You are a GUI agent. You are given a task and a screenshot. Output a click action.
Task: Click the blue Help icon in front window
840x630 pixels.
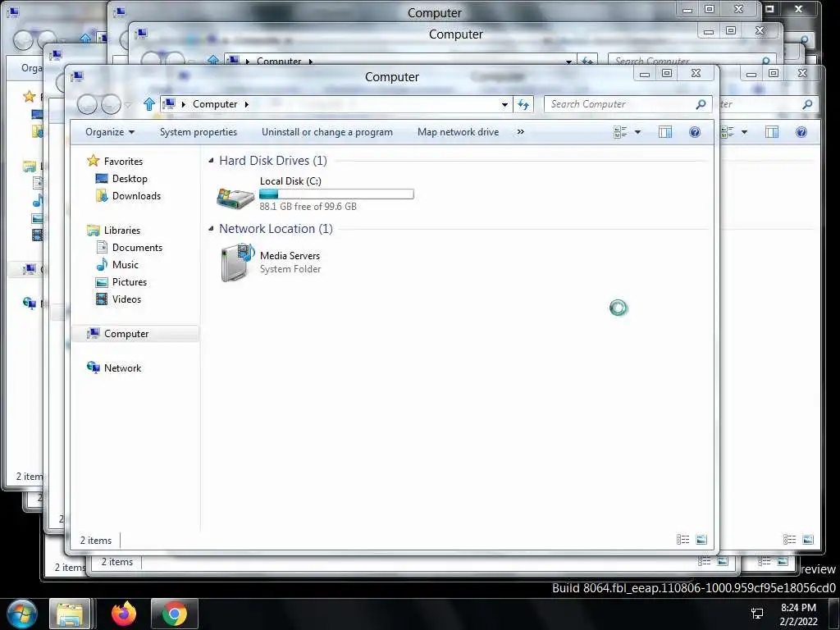tap(694, 132)
